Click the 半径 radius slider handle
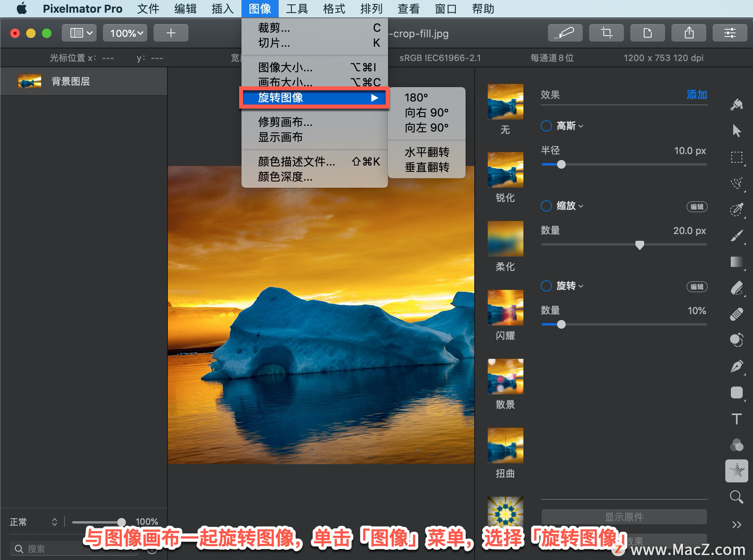753x560 pixels. (561, 164)
